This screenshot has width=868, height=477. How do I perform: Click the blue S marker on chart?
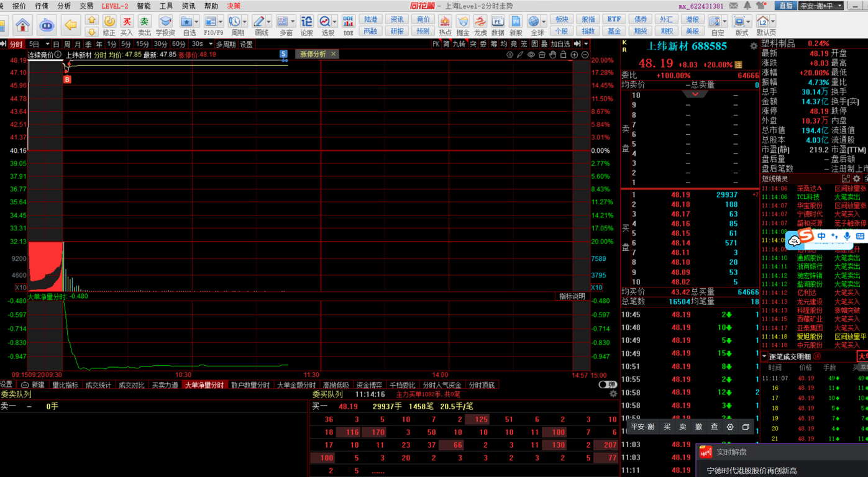pyautogui.click(x=283, y=55)
